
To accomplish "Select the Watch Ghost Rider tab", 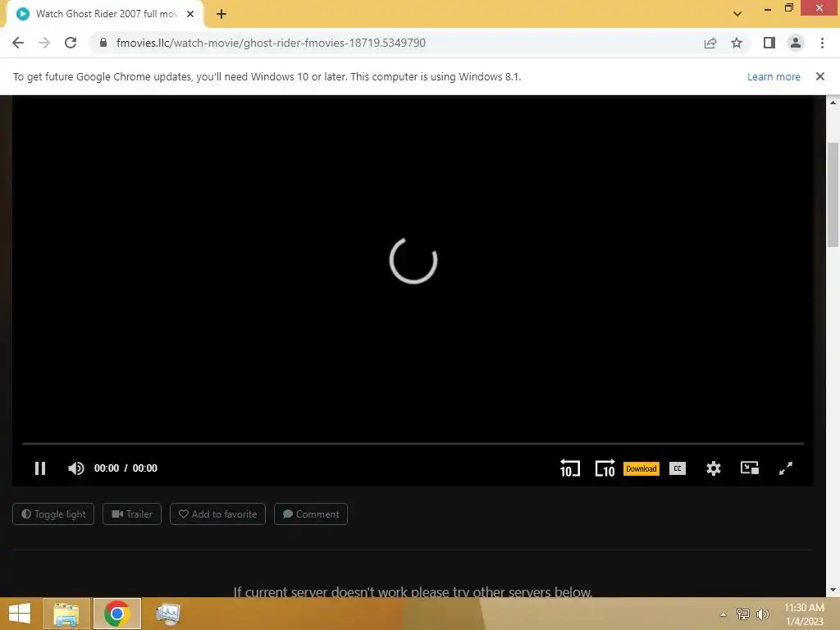I will [x=105, y=14].
